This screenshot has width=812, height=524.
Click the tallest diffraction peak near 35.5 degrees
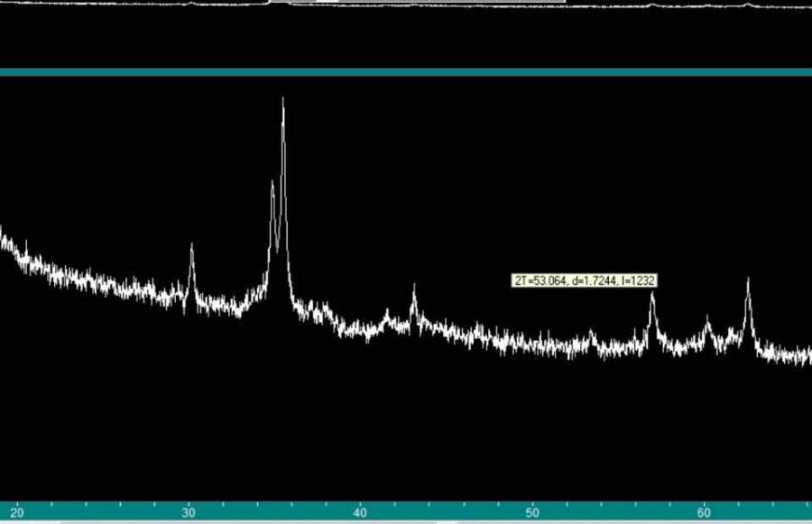point(283,101)
